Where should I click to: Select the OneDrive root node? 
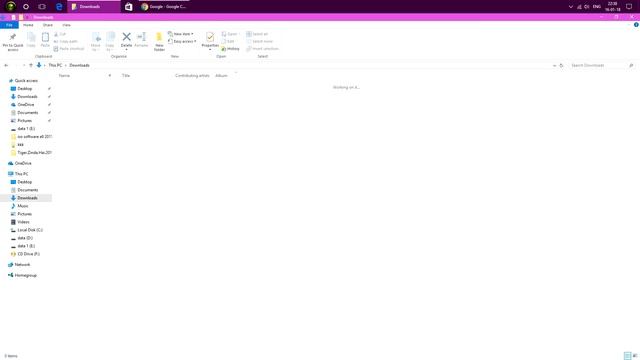click(23, 163)
